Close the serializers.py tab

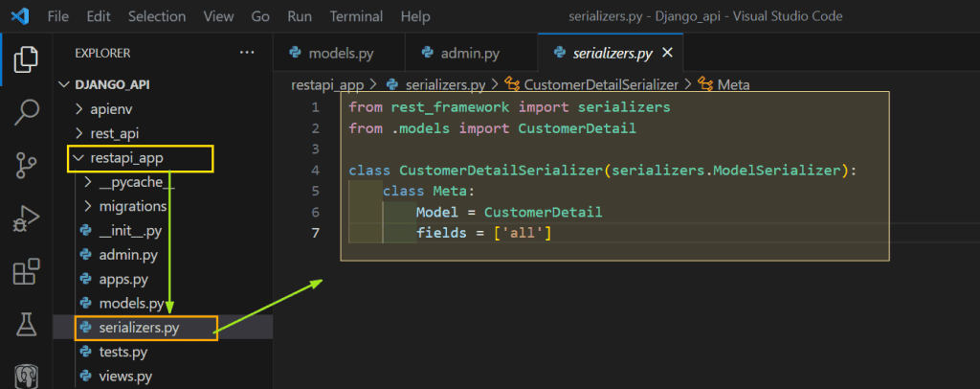pyautogui.click(x=667, y=53)
